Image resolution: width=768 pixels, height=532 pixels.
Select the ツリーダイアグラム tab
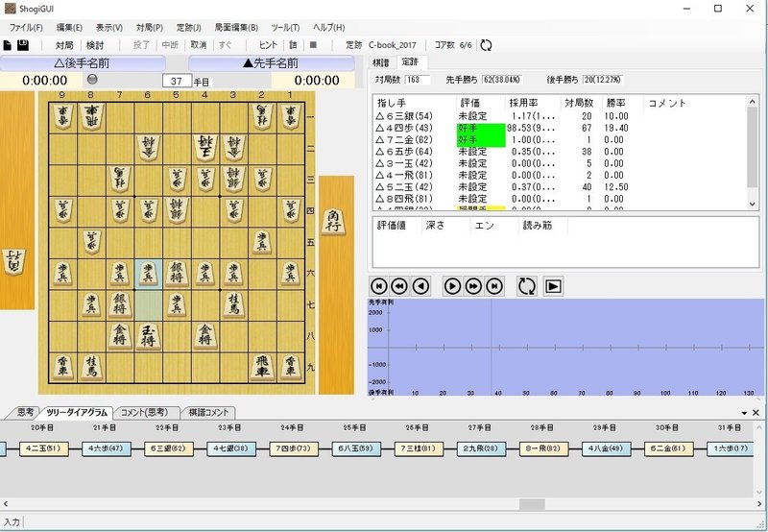(x=77, y=413)
